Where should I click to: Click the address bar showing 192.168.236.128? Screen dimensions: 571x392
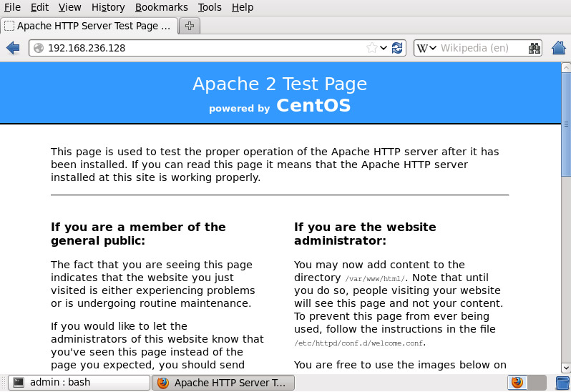click(217, 48)
